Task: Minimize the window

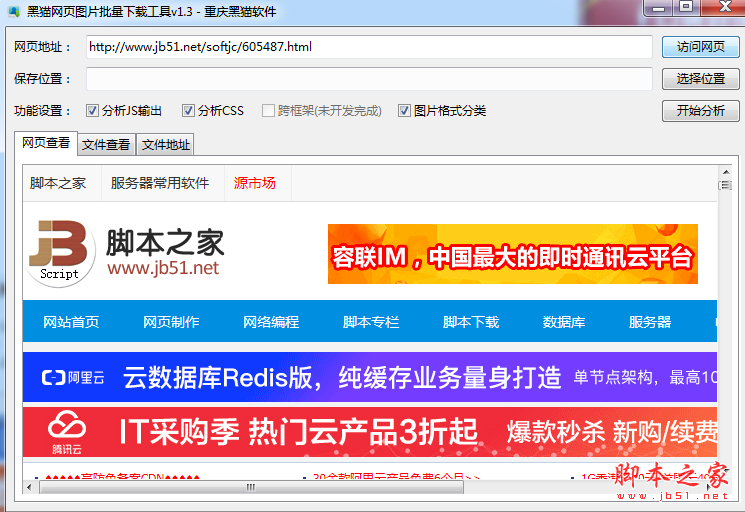Action: [659, 8]
